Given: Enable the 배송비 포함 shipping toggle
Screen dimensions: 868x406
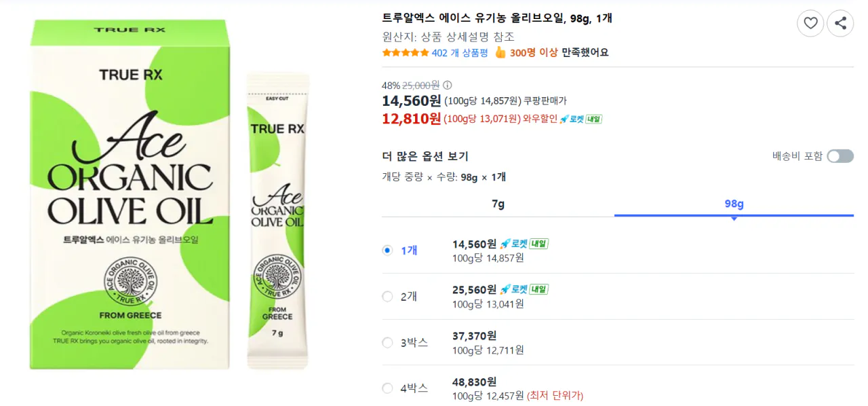Looking at the screenshot, I should (x=840, y=155).
